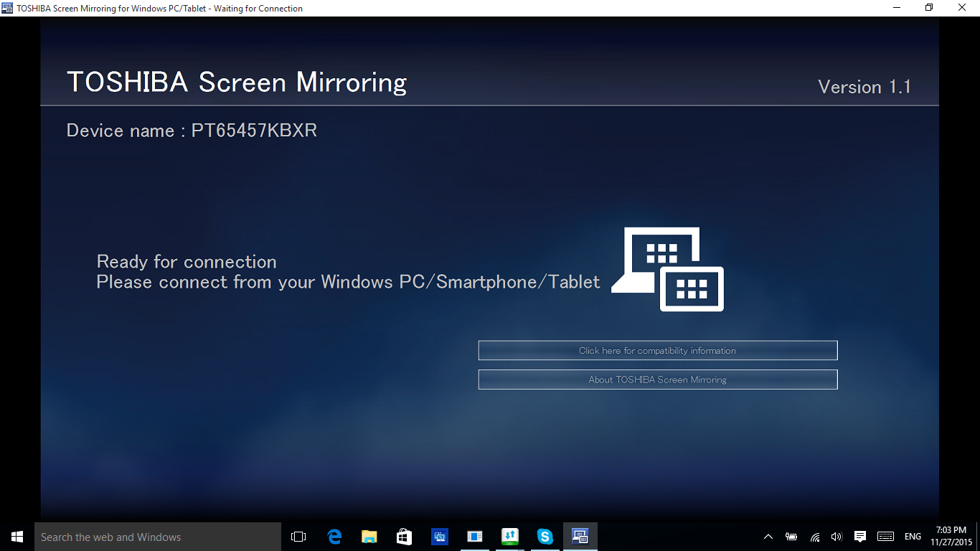Click the title bar app icon
This screenshot has width=980, height=551.
8,8
